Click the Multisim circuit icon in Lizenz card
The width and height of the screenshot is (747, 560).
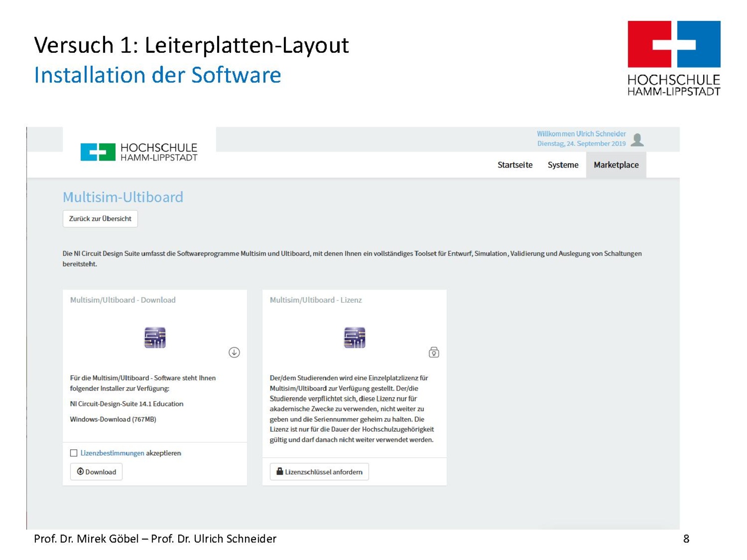pyautogui.click(x=354, y=338)
